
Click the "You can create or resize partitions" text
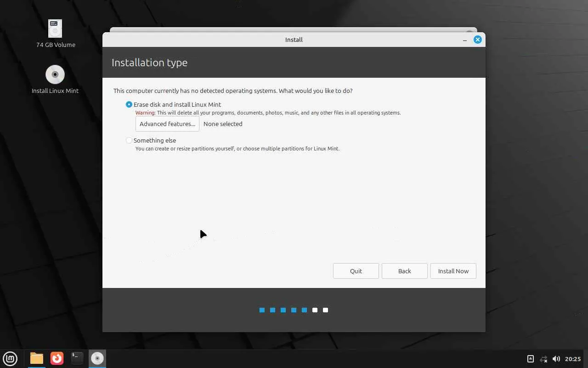[237, 149]
